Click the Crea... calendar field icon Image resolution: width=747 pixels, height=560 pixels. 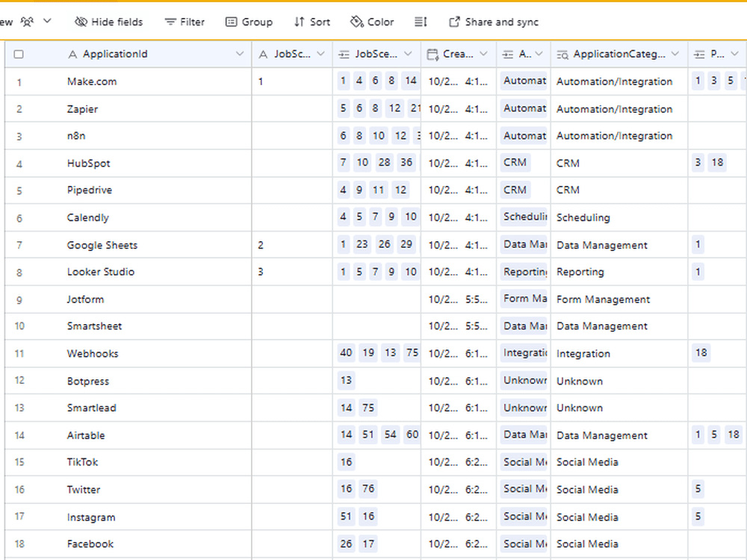tap(433, 55)
